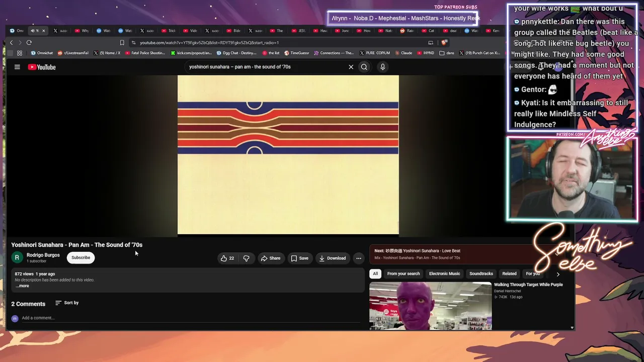
Task: Switch to the Raiv browser tab
Action: tap(407, 31)
